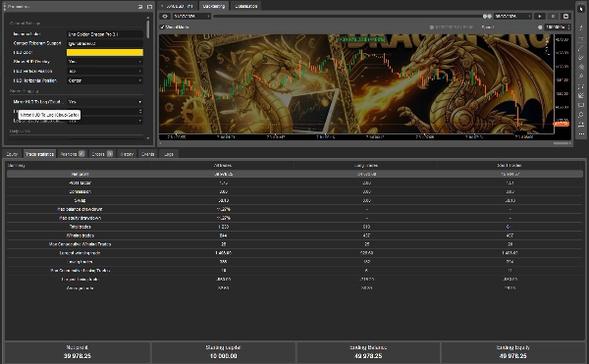This screenshot has height=364, width=589.
Task: Click the Instance Label input field
Action: coord(105,34)
